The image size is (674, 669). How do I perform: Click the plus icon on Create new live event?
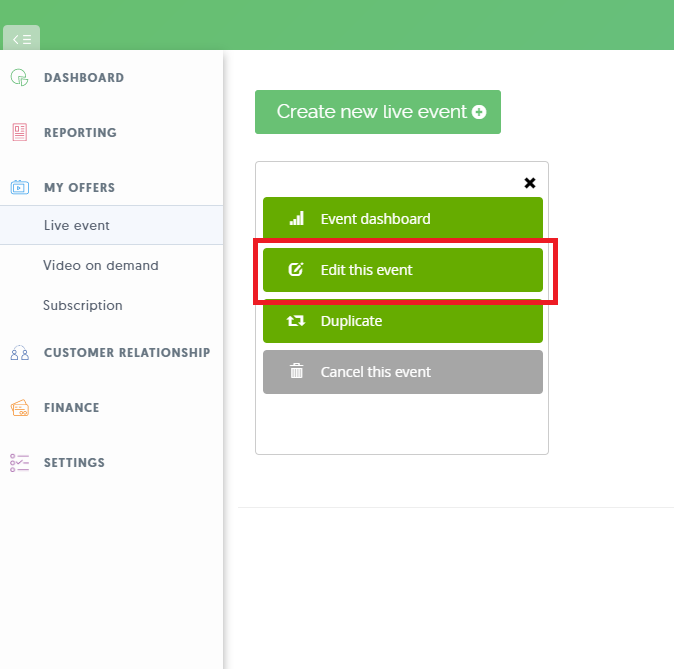(x=479, y=112)
